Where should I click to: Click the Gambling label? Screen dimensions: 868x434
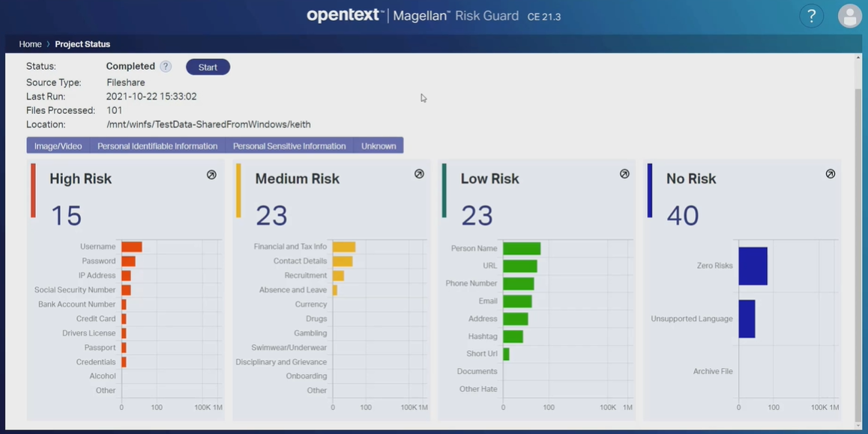click(x=310, y=334)
